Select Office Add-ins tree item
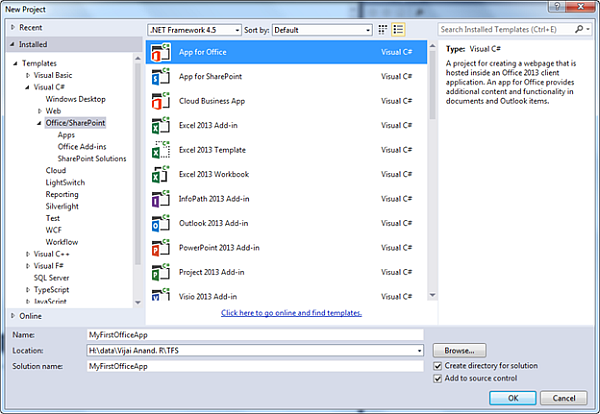 coord(82,147)
